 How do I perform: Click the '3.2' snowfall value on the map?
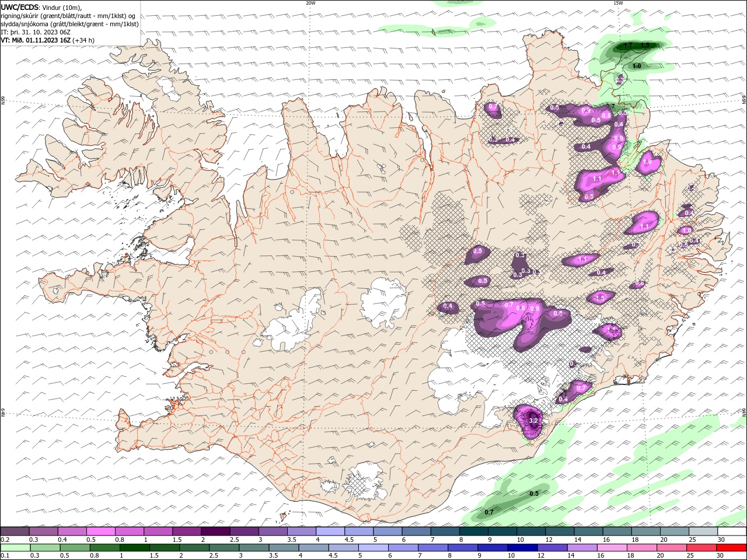pos(533,421)
